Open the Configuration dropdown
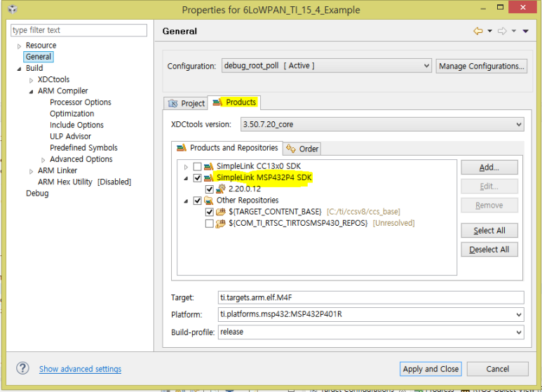 (x=325, y=66)
